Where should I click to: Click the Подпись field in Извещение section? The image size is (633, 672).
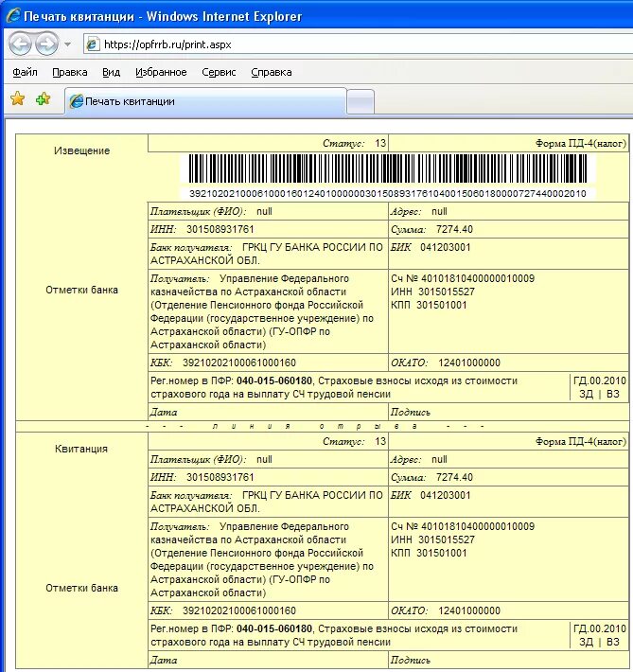point(508,413)
